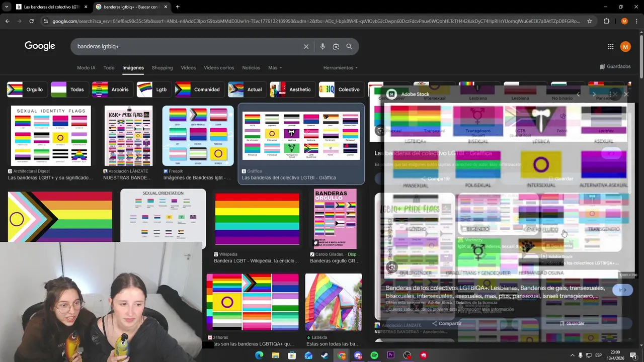Open the Chrome extensions puzzle icon
Image resolution: width=644 pixels, height=362 pixels.
pyautogui.click(x=606, y=21)
